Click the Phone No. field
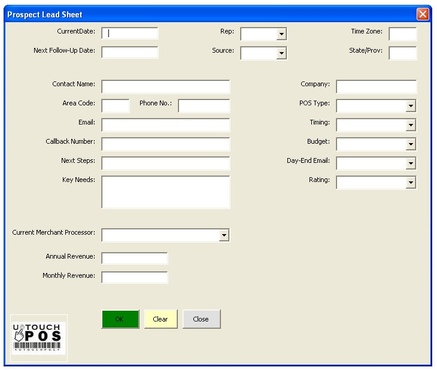Viewport: 437px width, 370px height. coord(204,106)
